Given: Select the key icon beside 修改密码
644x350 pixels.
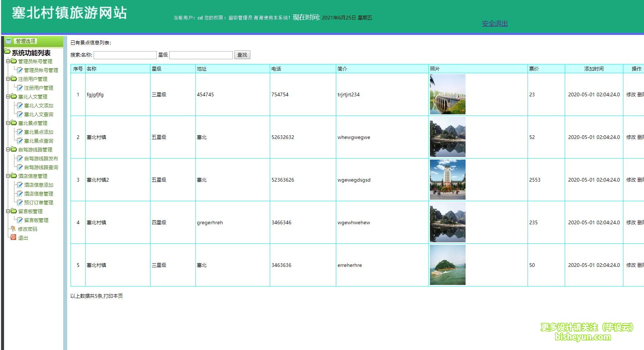Looking at the screenshot, I should pyautogui.click(x=12, y=229).
